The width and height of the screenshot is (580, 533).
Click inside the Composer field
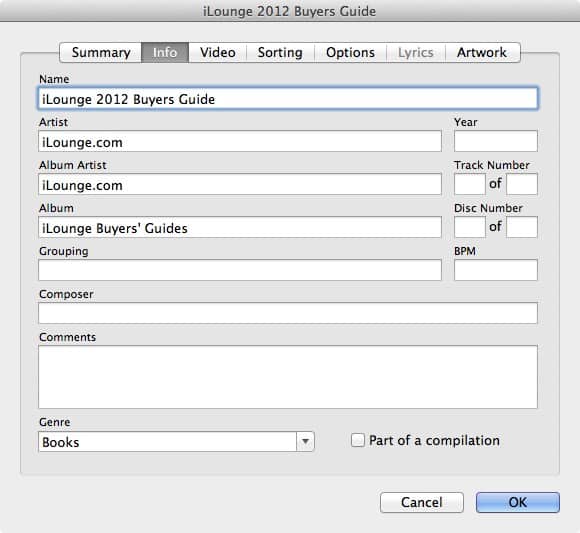pos(288,313)
